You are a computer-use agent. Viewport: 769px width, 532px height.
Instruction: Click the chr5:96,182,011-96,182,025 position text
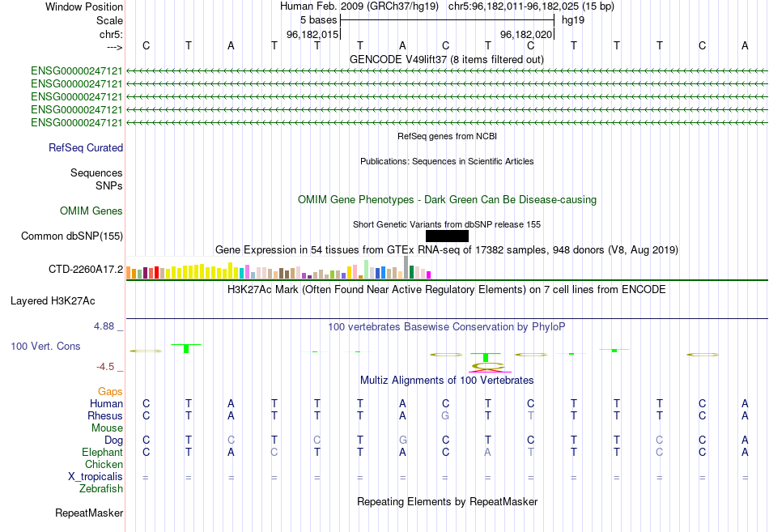coord(531,6)
